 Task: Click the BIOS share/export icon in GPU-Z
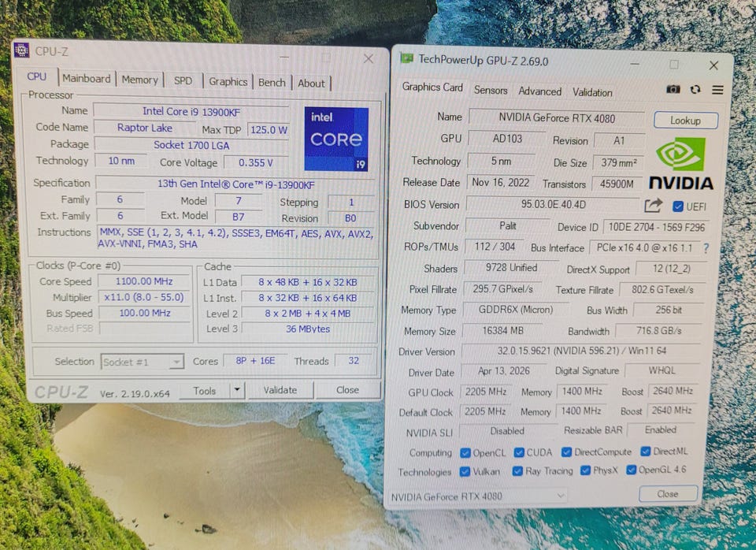click(654, 206)
